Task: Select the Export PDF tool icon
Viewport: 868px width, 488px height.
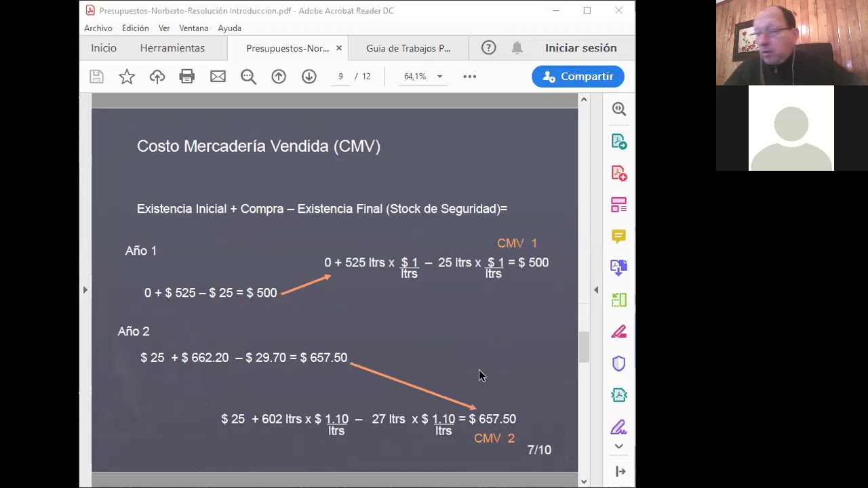Action: tap(619, 141)
